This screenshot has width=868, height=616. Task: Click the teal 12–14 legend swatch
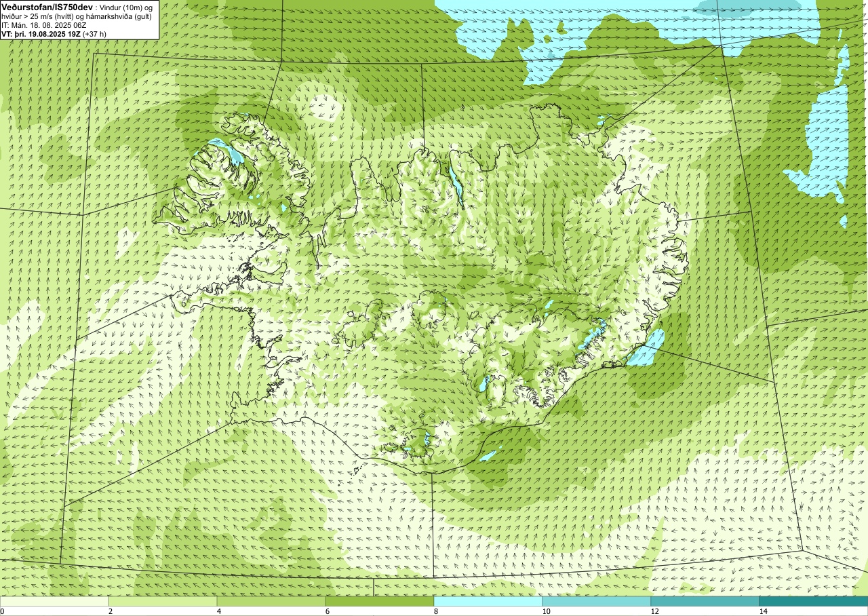pos(705,601)
